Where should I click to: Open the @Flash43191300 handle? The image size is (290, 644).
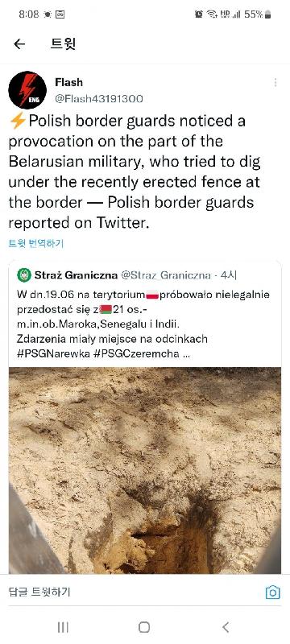pyautogui.click(x=99, y=98)
